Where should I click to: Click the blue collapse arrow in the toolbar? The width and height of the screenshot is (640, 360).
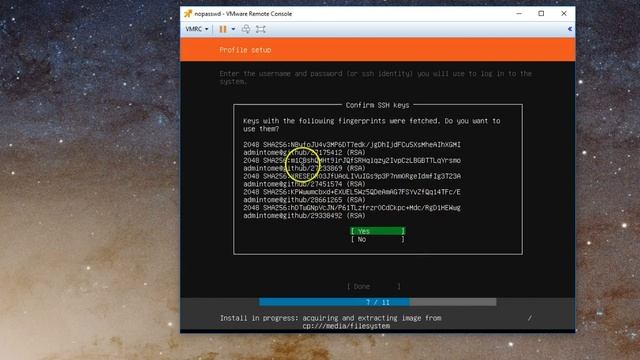570,29
